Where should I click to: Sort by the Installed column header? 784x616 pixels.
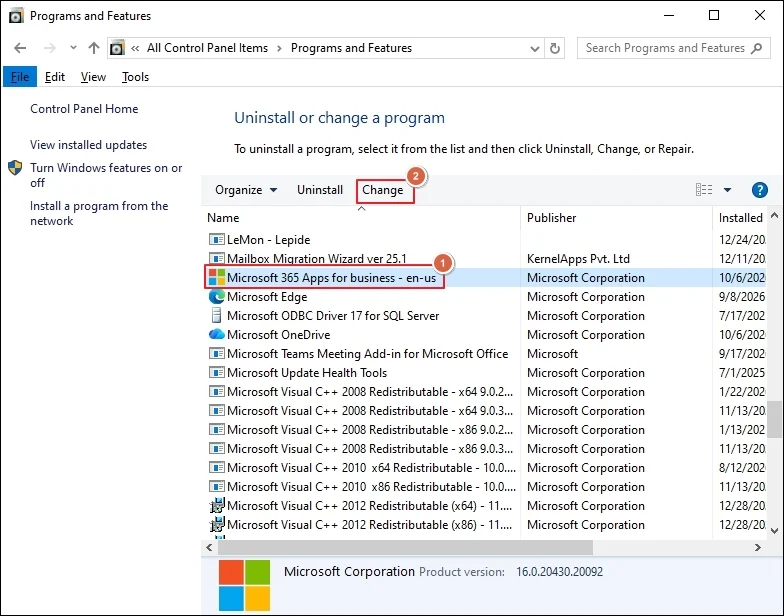pos(740,218)
